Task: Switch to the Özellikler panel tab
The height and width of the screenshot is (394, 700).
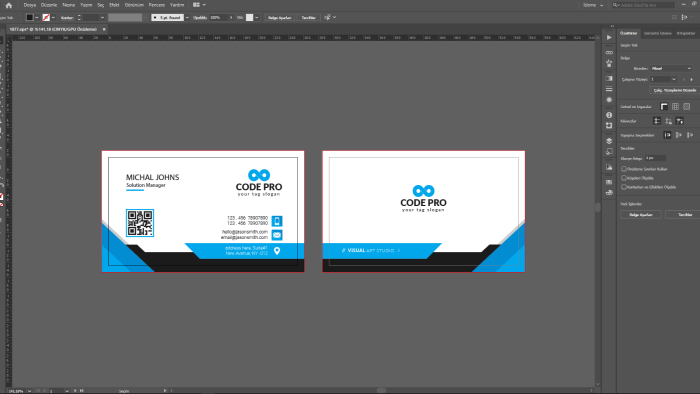Action: pos(629,33)
